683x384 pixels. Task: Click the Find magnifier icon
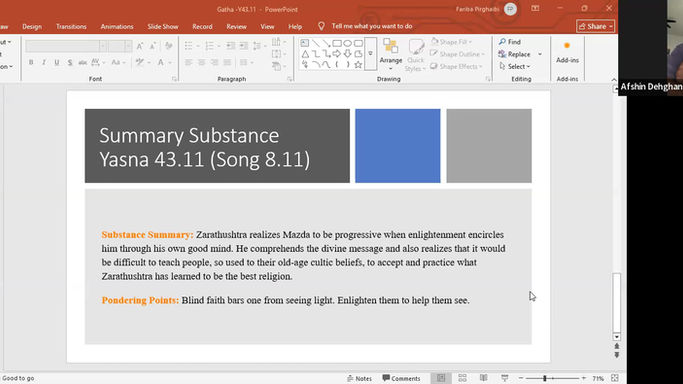coord(502,42)
